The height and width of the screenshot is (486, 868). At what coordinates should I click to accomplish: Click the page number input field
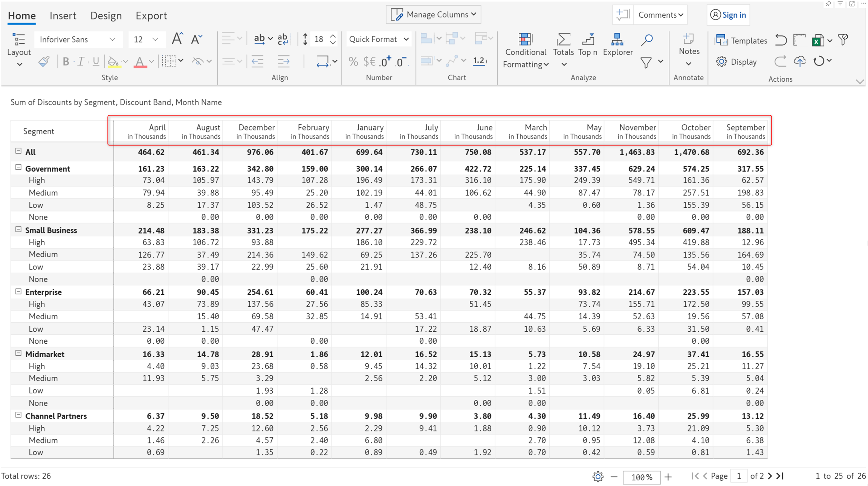tap(738, 476)
